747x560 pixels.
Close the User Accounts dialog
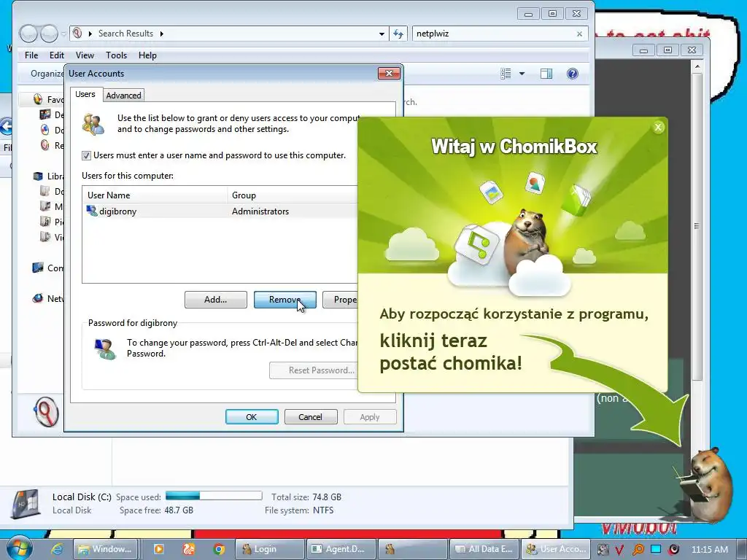pyautogui.click(x=389, y=73)
